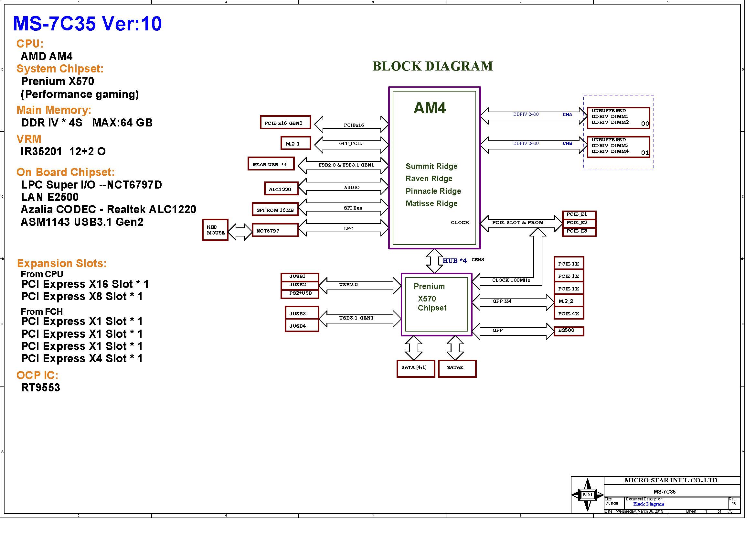The image size is (756, 535).
Task: Click the PCIE_E2 slot box
Action: click(579, 223)
